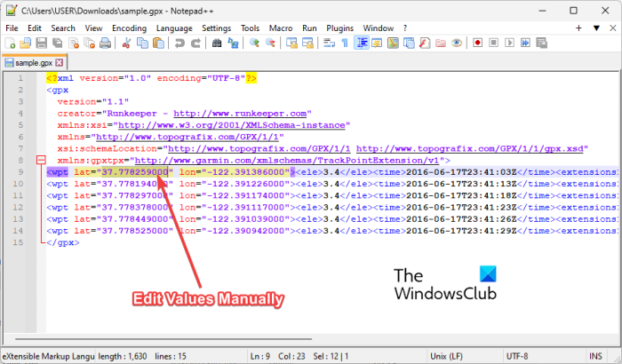The height and width of the screenshot is (364, 622).
Task: Open the Function List icon
Action: (x=425, y=43)
